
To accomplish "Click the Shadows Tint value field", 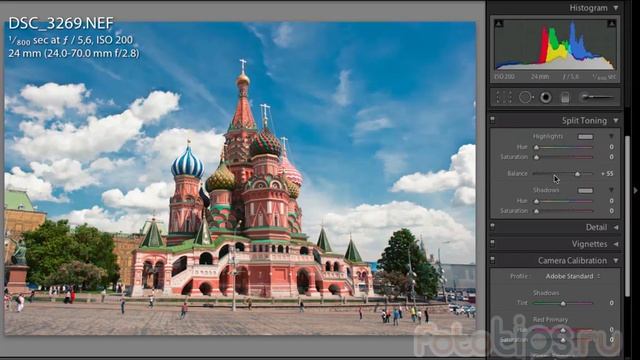I will point(611,303).
